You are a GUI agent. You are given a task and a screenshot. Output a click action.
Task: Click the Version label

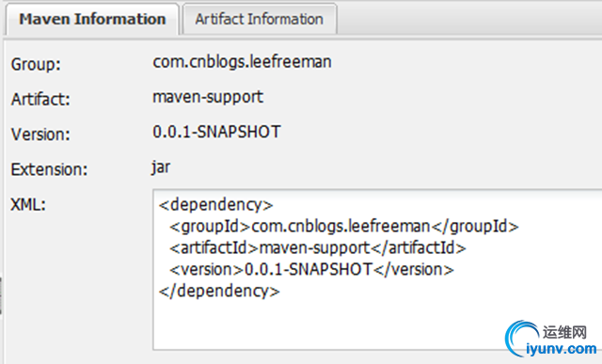40,135
